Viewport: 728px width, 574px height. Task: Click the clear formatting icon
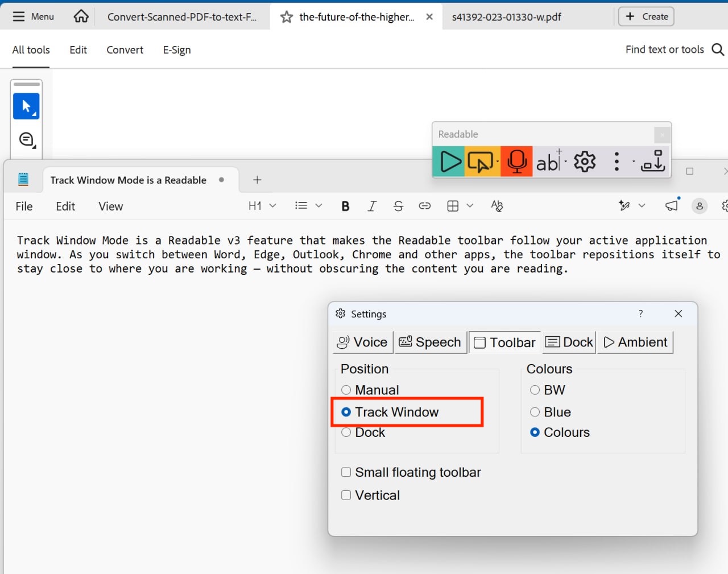pyautogui.click(x=497, y=206)
